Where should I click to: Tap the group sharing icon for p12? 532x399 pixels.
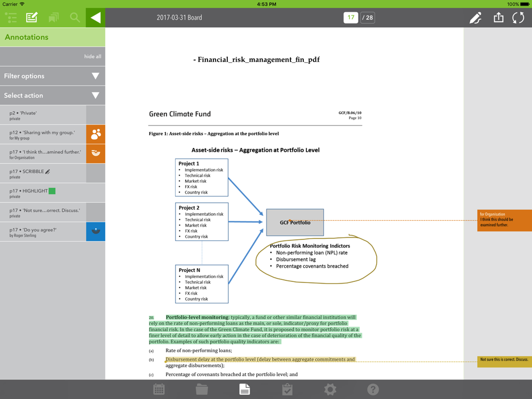click(x=96, y=135)
